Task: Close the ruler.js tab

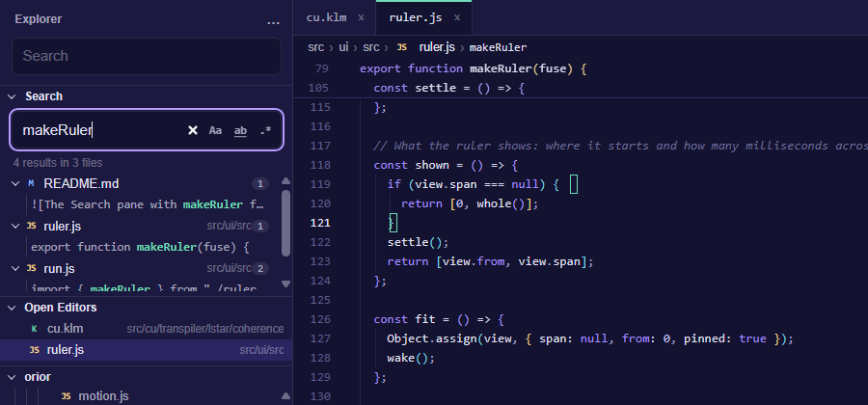Action: [457, 17]
